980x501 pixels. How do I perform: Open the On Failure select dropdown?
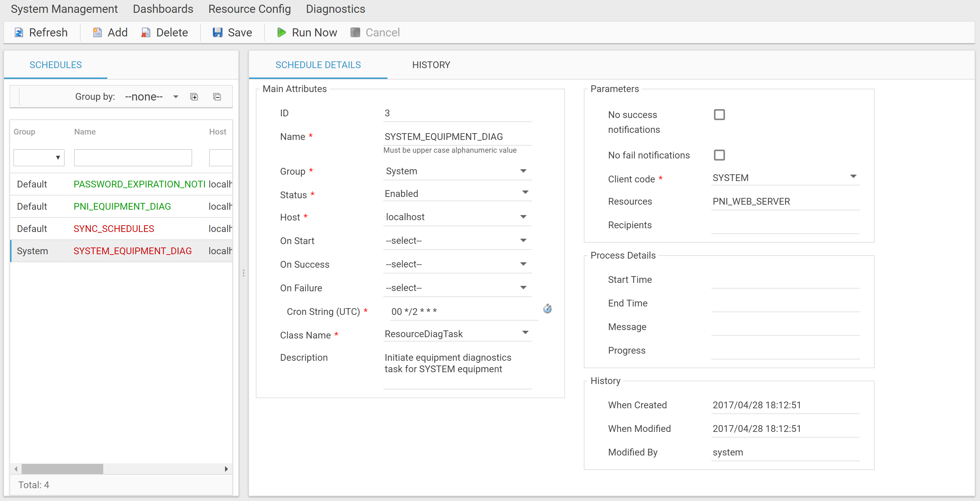click(457, 288)
